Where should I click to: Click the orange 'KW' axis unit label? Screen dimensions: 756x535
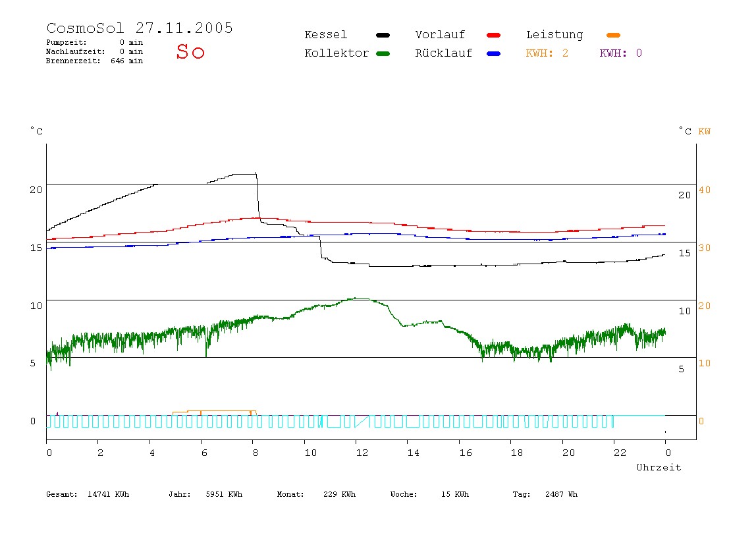tap(705, 132)
